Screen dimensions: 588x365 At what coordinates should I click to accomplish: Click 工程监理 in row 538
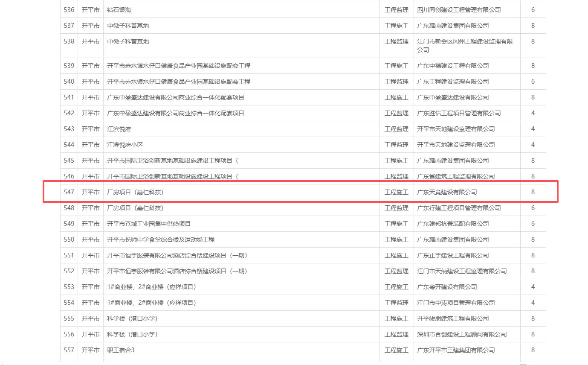[397, 41]
